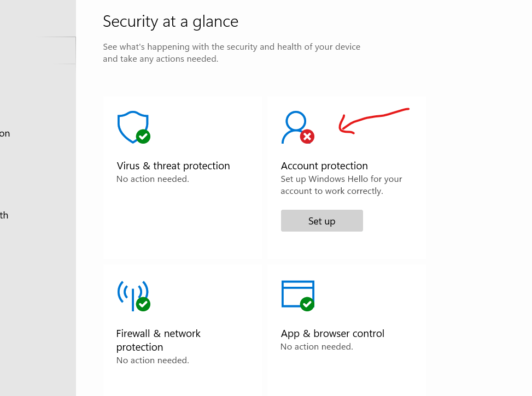The width and height of the screenshot is (532, 396).
Task: Click the green checkmark on the firewall icon
Action: 144,304
